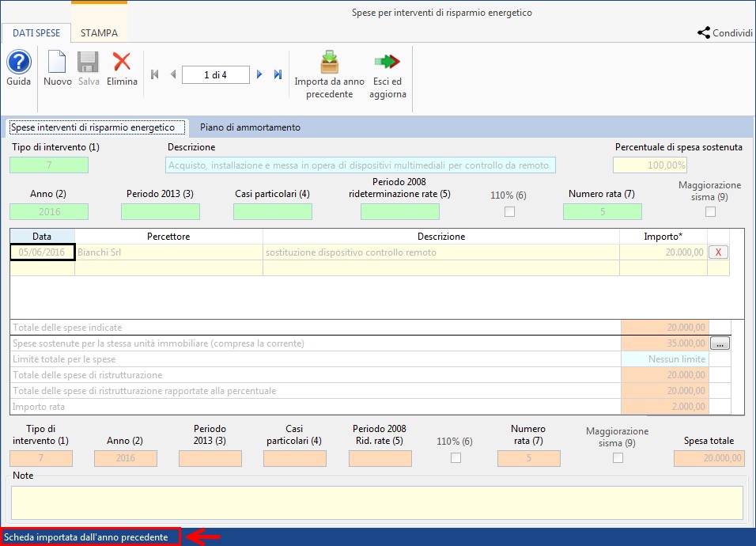Click the lower Periodo 2013 (3) orange field
756x546 pixels.
(210, 458)
